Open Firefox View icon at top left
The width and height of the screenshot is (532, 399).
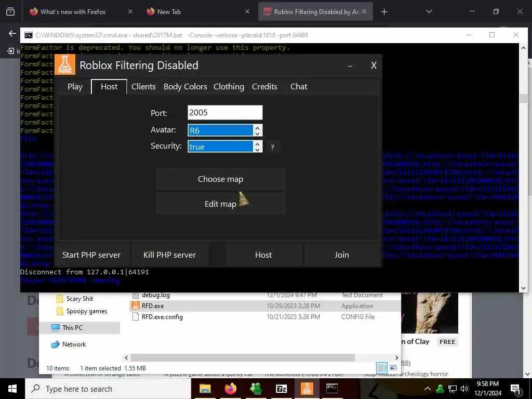(10, 11)
